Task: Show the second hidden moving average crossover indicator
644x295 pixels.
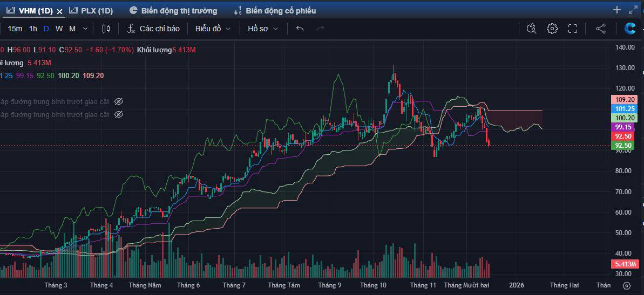Action: 119,114
